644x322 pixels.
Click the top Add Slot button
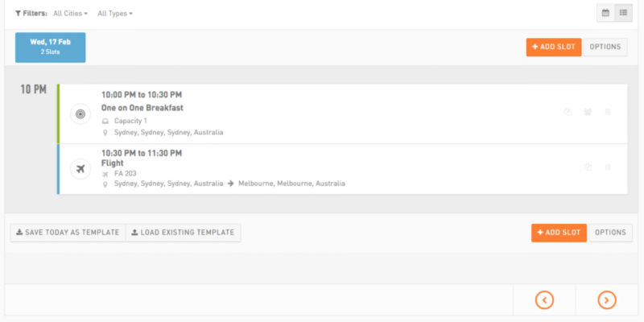(554, 47)
